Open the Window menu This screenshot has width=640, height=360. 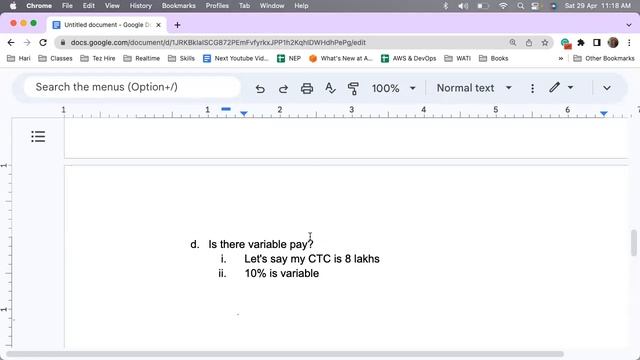[272, 6]
